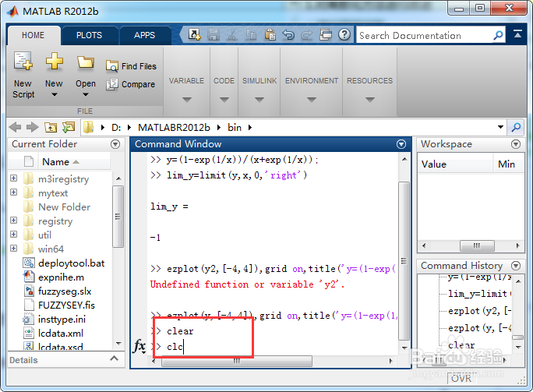The image size is (533, 392).
Task: Click the search magnifier in documentation box
Action: click(x=498, y=35)
